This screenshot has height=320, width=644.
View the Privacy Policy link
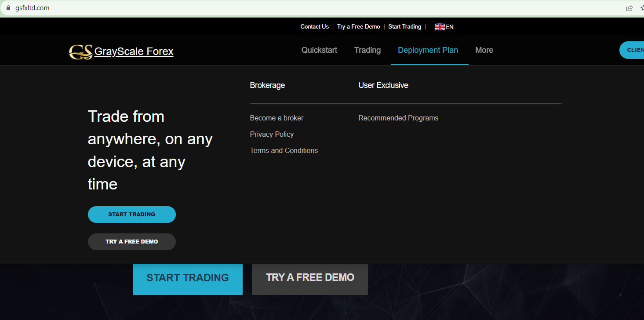coord(272,134)
